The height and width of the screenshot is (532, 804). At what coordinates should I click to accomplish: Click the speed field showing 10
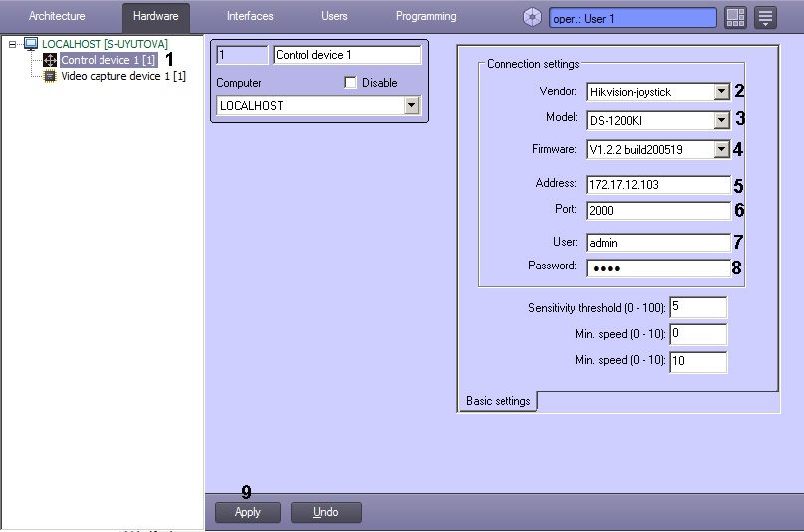click(x=698, y=361)
